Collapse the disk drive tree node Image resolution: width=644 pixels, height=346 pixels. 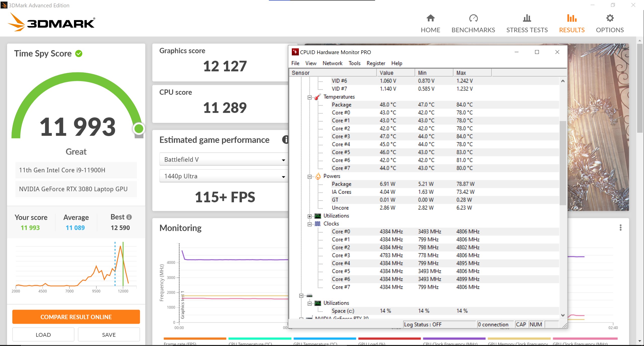(301, 296)
